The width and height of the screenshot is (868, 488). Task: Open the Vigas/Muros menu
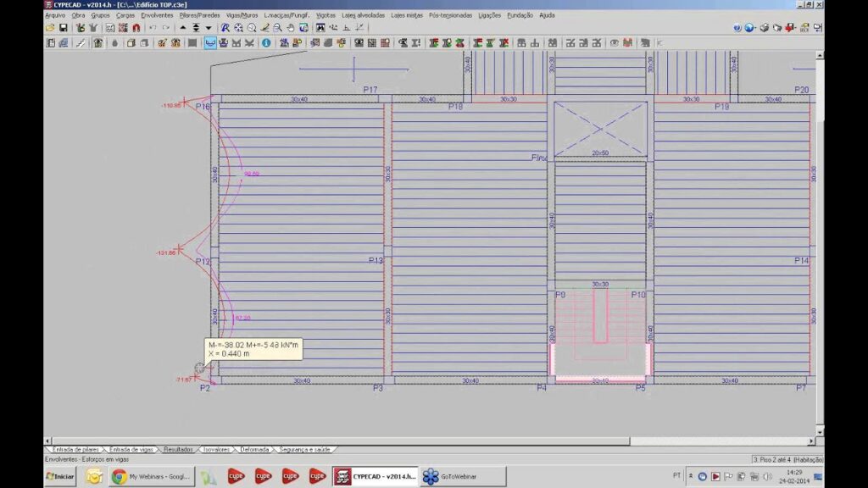[x=242, y=15]
